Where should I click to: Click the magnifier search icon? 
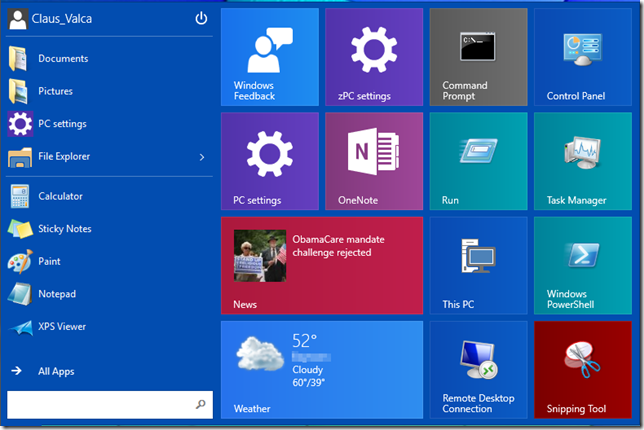click(200, 405)
